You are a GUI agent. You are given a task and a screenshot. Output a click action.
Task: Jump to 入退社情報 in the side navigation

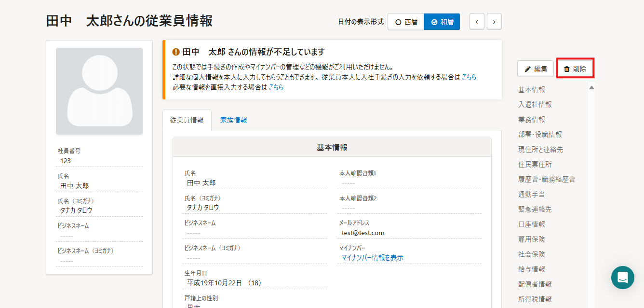coord(535,105)
